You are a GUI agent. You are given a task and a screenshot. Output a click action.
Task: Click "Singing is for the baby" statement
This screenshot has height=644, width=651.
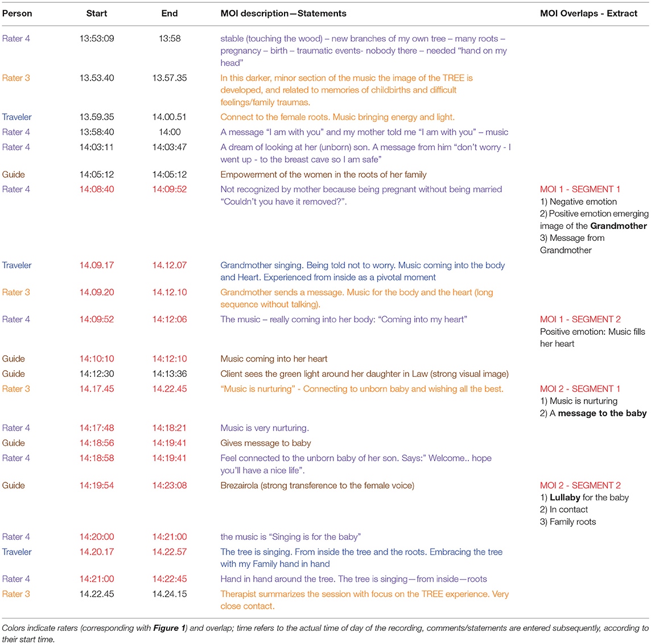click(291, 537)
